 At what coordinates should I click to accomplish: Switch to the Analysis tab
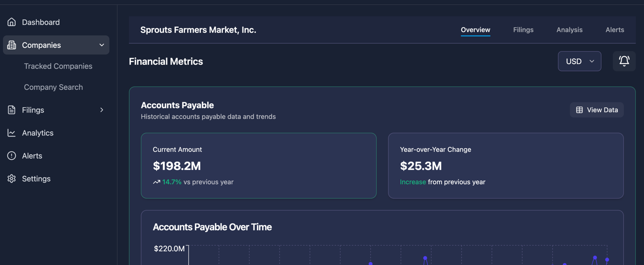click(570, 30)
